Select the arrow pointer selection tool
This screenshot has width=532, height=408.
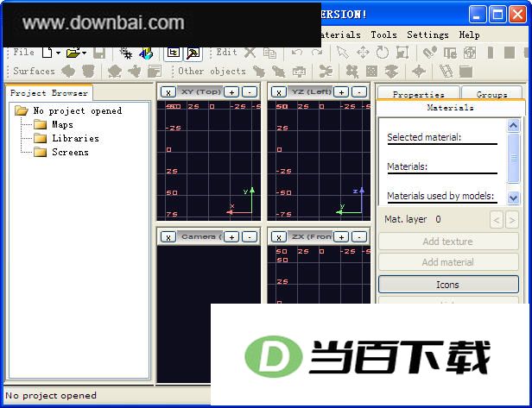342,53
